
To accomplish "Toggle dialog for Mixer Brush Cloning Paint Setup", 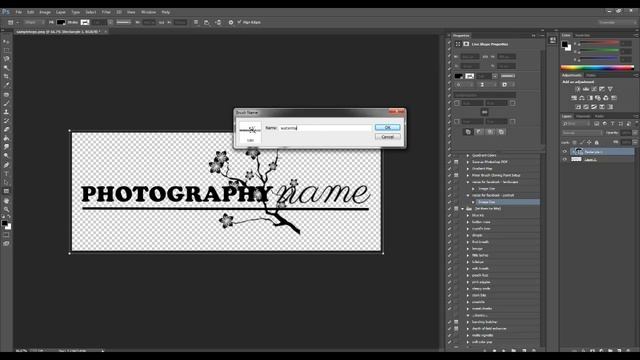I will 456,175.
